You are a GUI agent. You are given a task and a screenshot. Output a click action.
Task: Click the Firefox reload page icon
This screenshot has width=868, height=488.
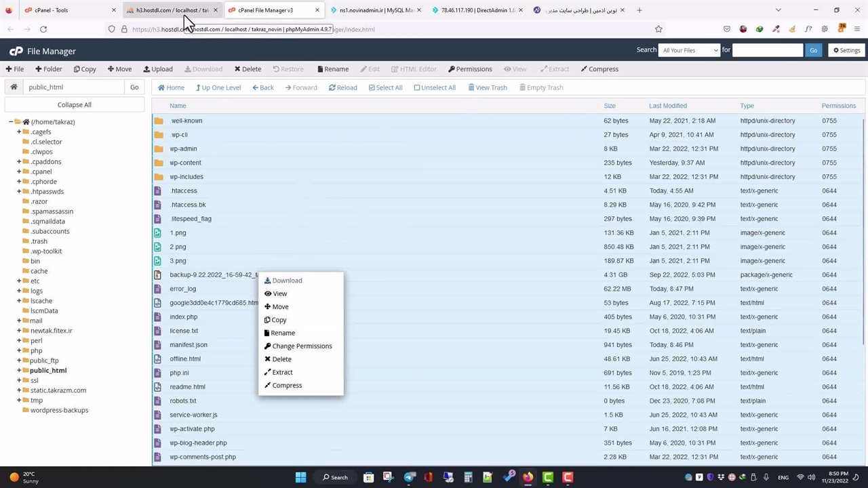[x=43, y=29]
